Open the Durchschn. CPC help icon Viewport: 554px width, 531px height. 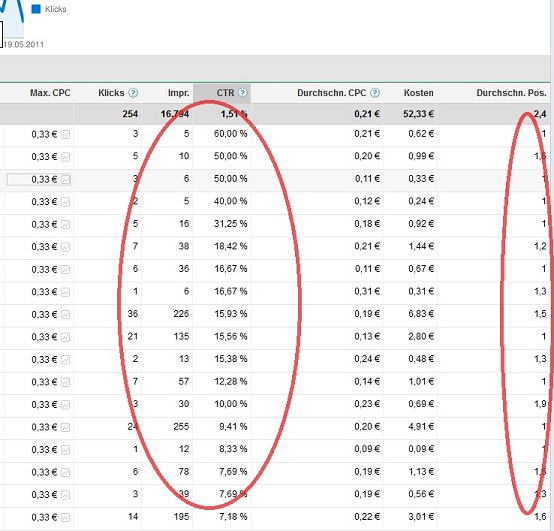375,93
